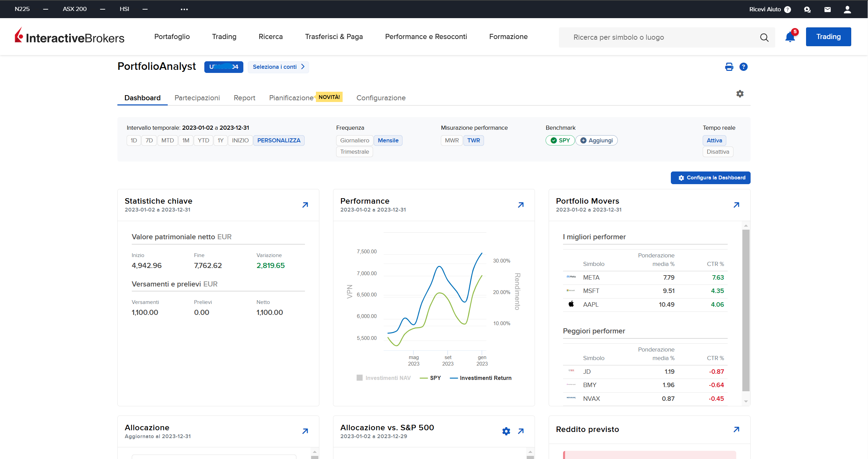
Task: Set frequency to Trimestrale
Action: pyautogui.click(x=355, y=152)
